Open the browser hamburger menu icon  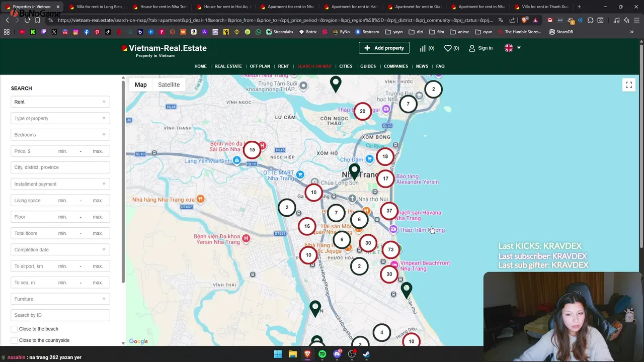(x=636, y=20)
